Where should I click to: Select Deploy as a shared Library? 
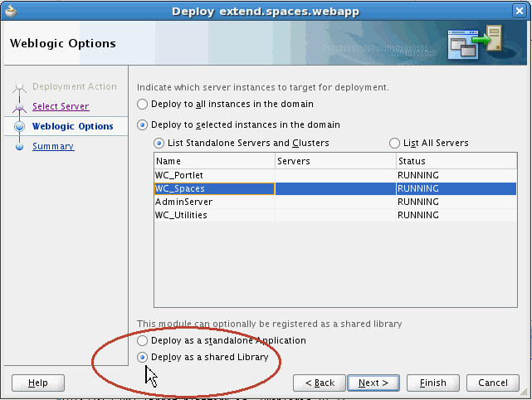(142, 357)
